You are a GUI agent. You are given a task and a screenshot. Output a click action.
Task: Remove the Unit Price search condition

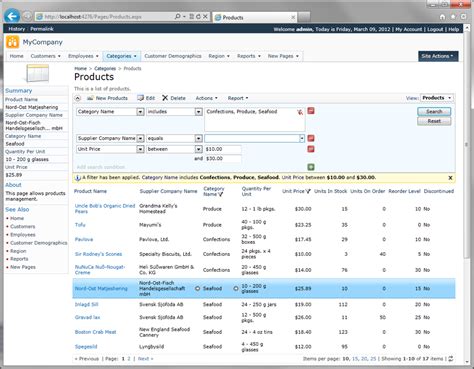point(311,149)
